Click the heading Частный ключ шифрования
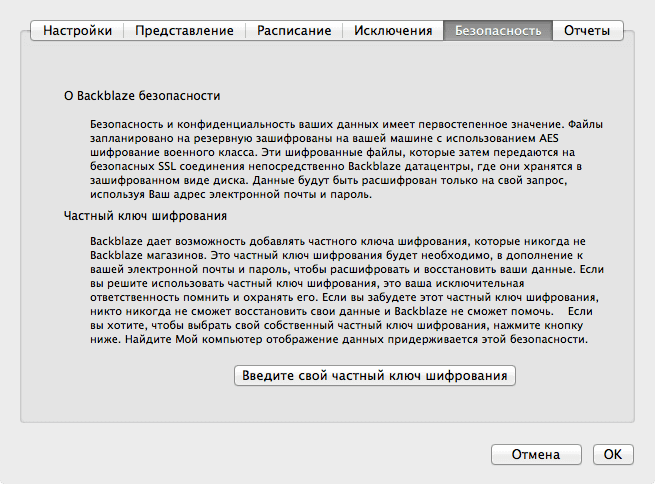Image resolution: width=655 pixels, height=484 pixels. pyautogui.click(x=145, y=216)
